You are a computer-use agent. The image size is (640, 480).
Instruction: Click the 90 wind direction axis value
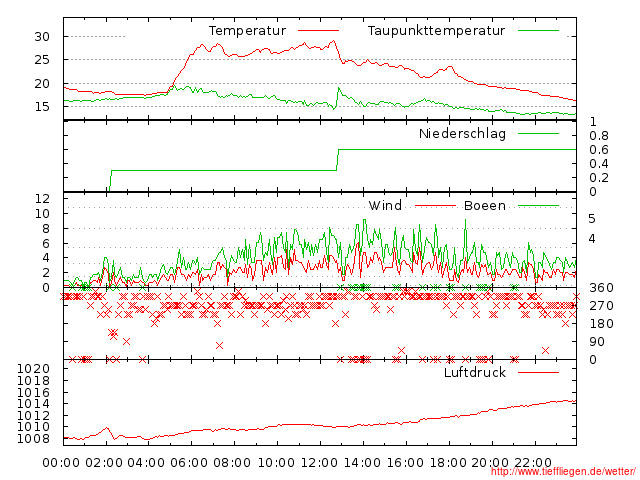tap(597, 342)
